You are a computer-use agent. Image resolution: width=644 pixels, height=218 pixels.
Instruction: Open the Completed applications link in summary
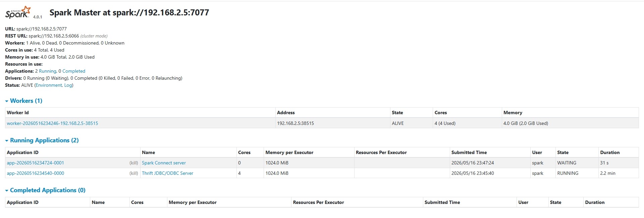(x=74, y=71)
